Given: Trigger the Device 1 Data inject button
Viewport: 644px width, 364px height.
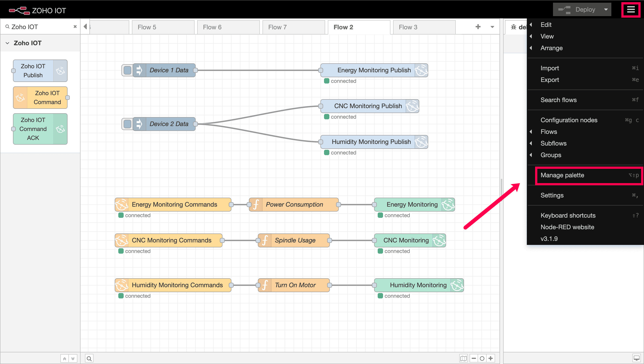Looking at the screenshot, I should pos(127,70).
